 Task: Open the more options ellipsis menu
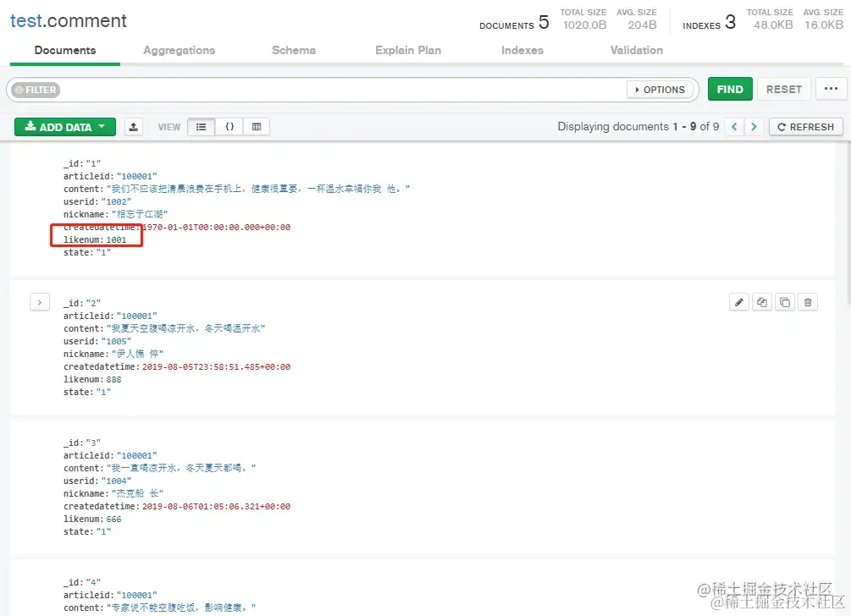point(831,89)
